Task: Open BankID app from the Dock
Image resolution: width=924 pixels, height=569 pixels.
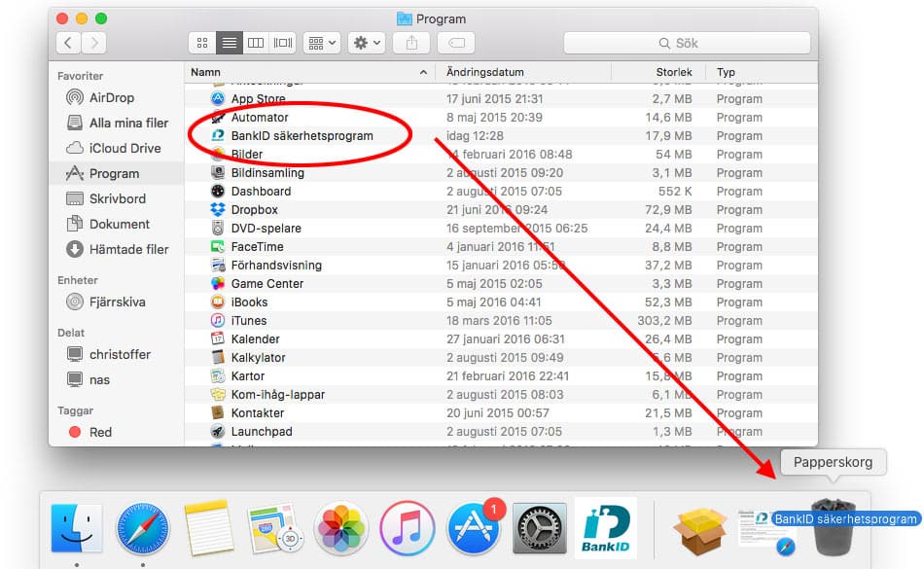Action: tap(606, 528)
